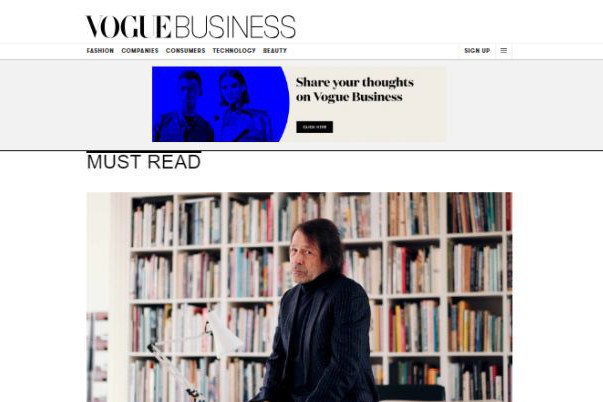Viewport: 603px width, 402px height.
Task: Go to the Companies section
Action: (x=140, y=50)
